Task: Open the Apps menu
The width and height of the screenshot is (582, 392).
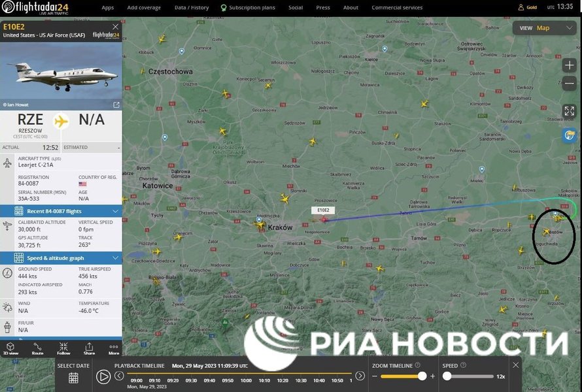Action: pyautogui.click(x=107, y=8)
